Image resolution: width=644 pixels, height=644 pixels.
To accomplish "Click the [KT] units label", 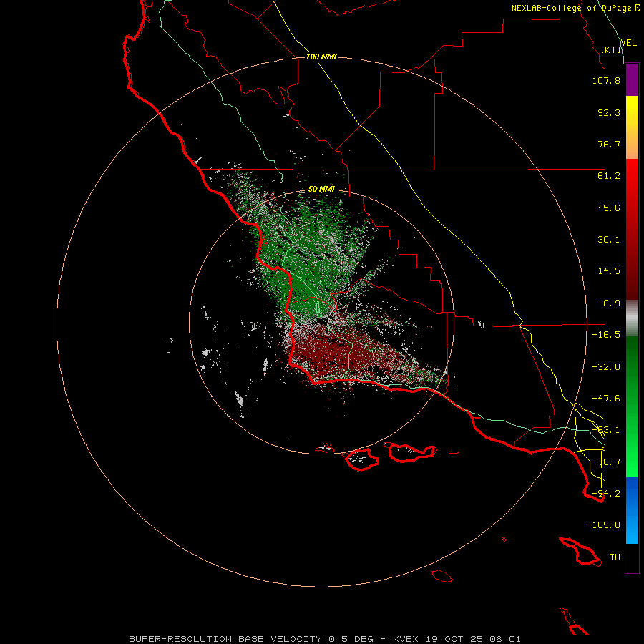I will point(611,49).
